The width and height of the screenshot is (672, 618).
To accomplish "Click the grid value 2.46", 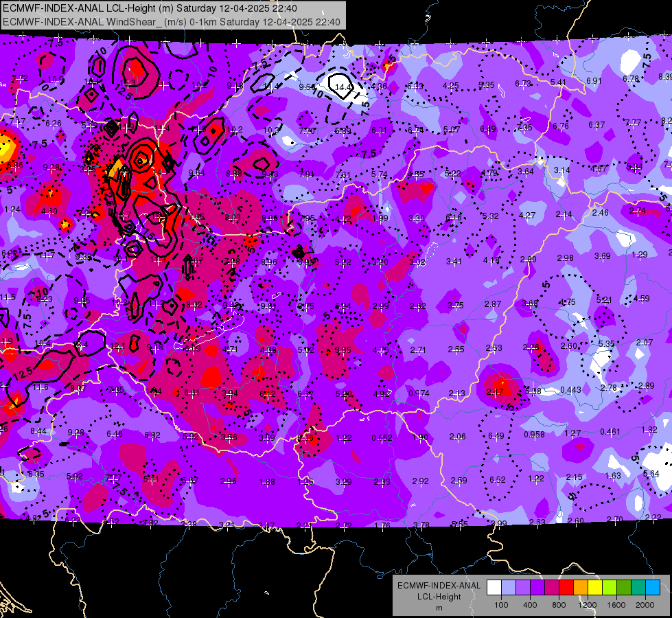I will pos(601,213).
